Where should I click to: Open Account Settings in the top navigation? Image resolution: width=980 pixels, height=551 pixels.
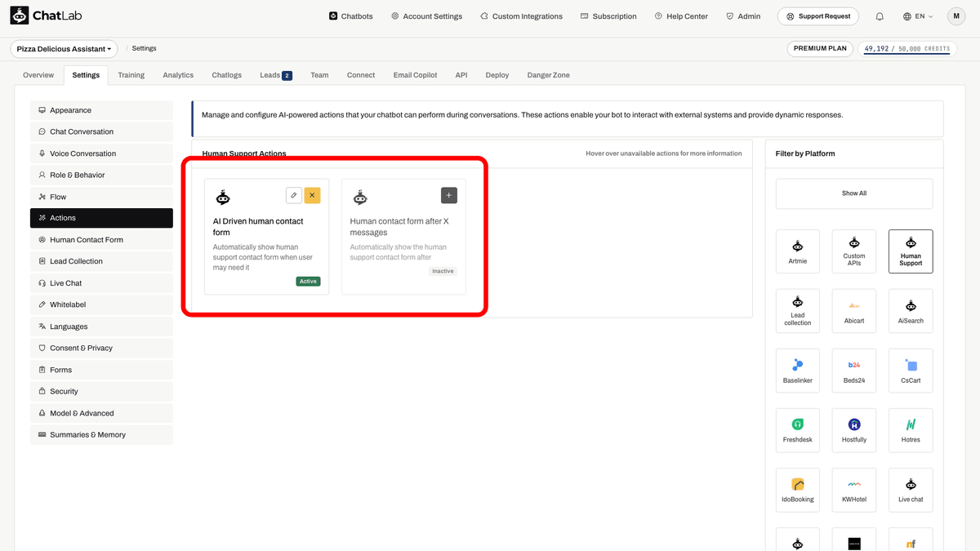pos(426,16)
